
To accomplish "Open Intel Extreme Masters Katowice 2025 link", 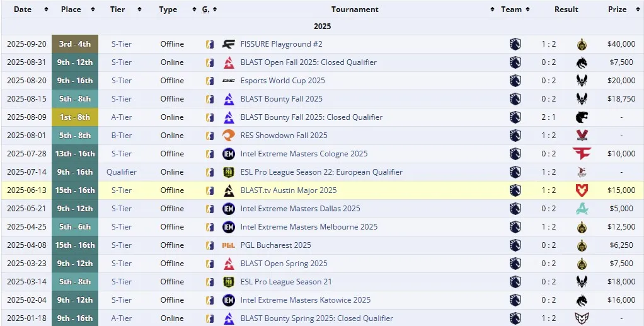I will pos(306,300).
